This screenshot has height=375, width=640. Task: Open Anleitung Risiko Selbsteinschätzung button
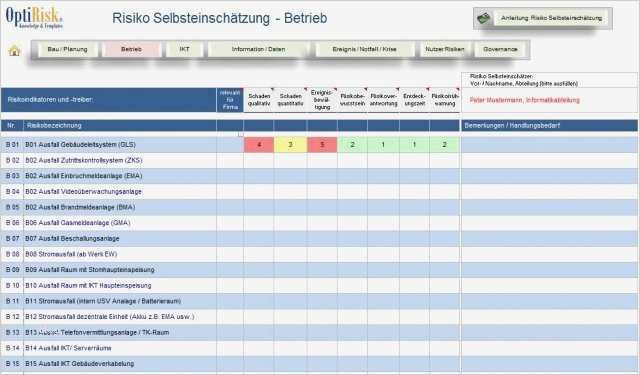(543, 18)
